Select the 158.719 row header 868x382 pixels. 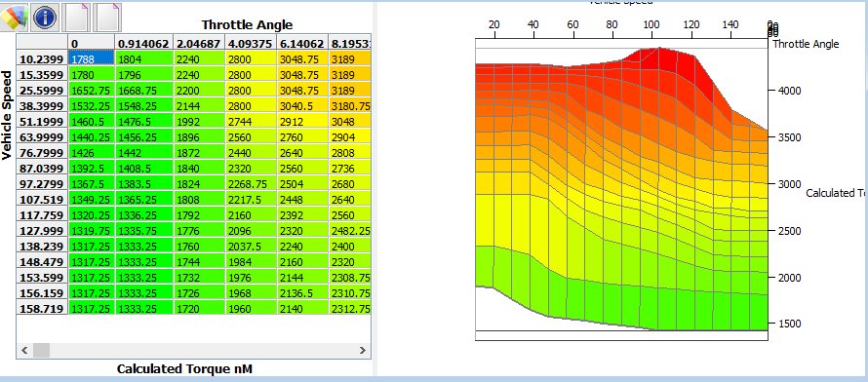(42, 308)
